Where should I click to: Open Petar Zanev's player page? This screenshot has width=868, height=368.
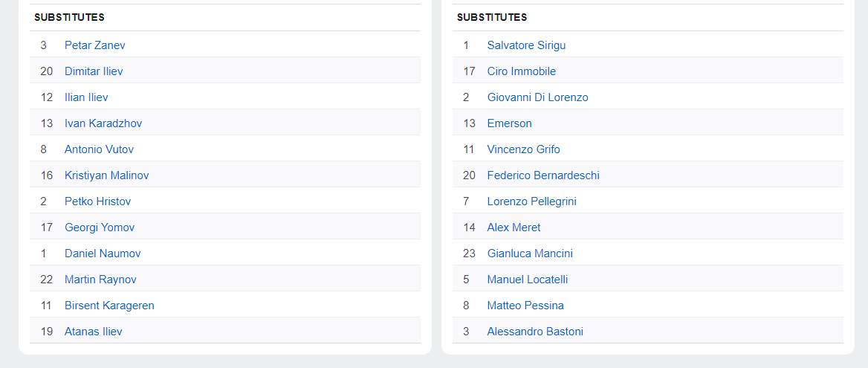94,45
